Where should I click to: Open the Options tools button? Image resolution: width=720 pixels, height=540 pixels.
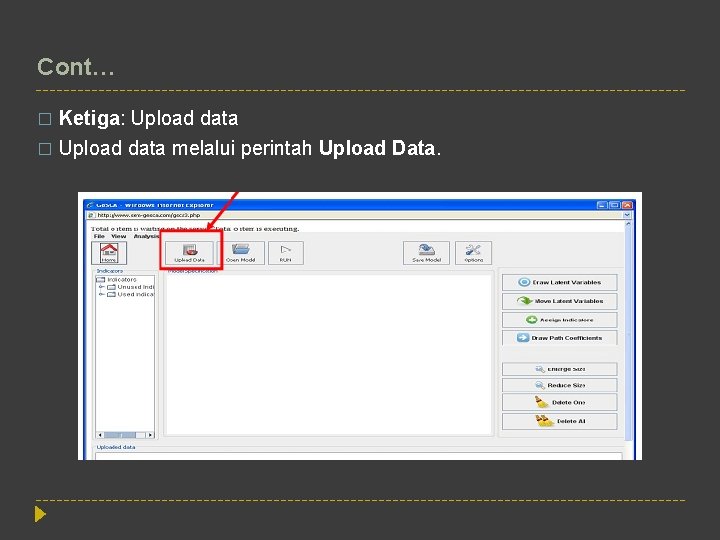coord(473,253)
